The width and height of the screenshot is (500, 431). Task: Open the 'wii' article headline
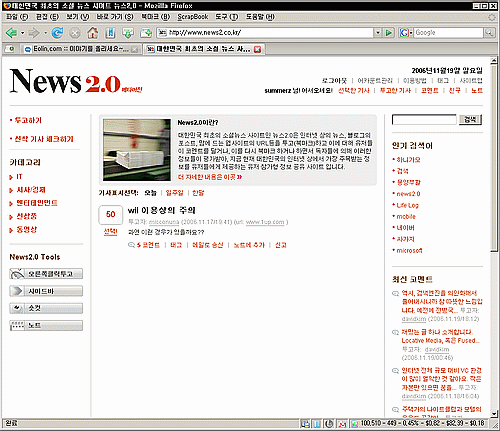pos(162,210)
